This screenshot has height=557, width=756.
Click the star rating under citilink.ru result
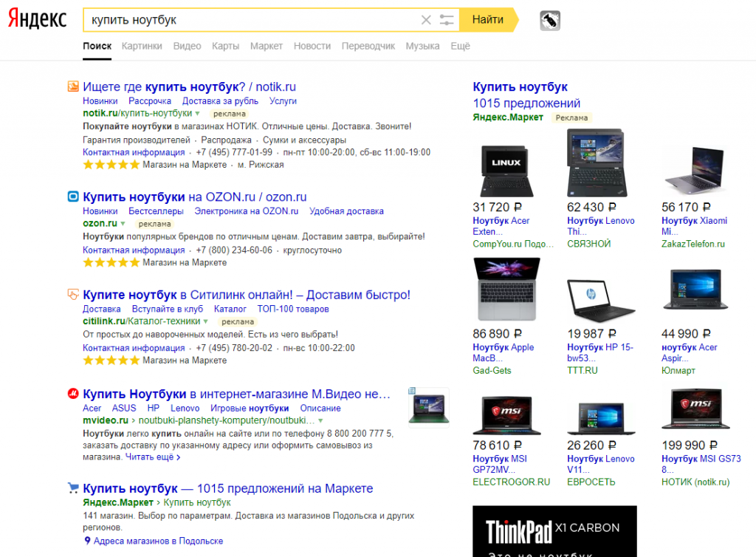click(111, 360)
